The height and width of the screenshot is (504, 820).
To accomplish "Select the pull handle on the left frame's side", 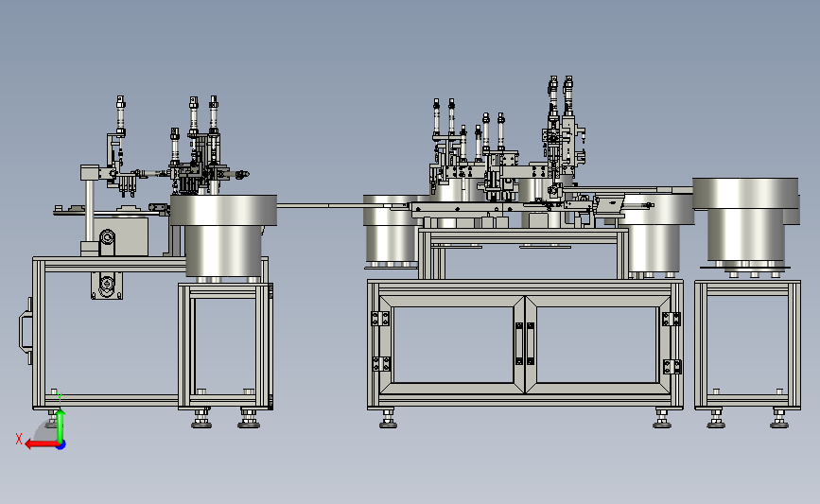I will point(26,331).
